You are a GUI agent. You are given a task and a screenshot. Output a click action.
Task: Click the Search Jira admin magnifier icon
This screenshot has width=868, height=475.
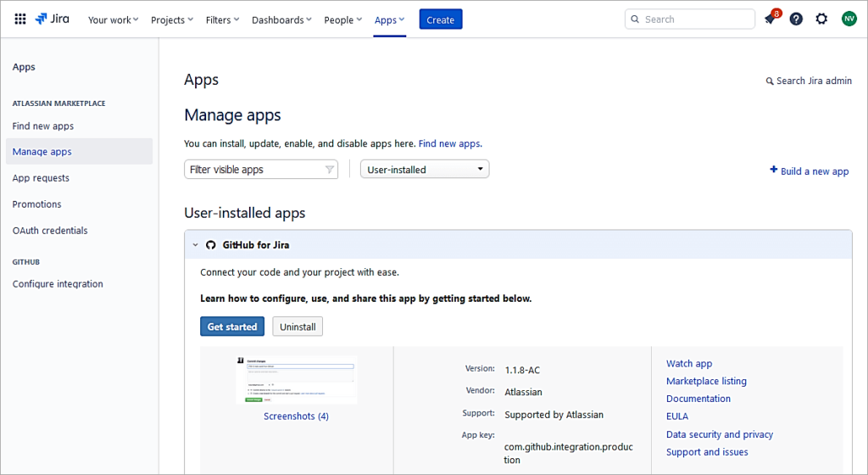tap(770, 81)
